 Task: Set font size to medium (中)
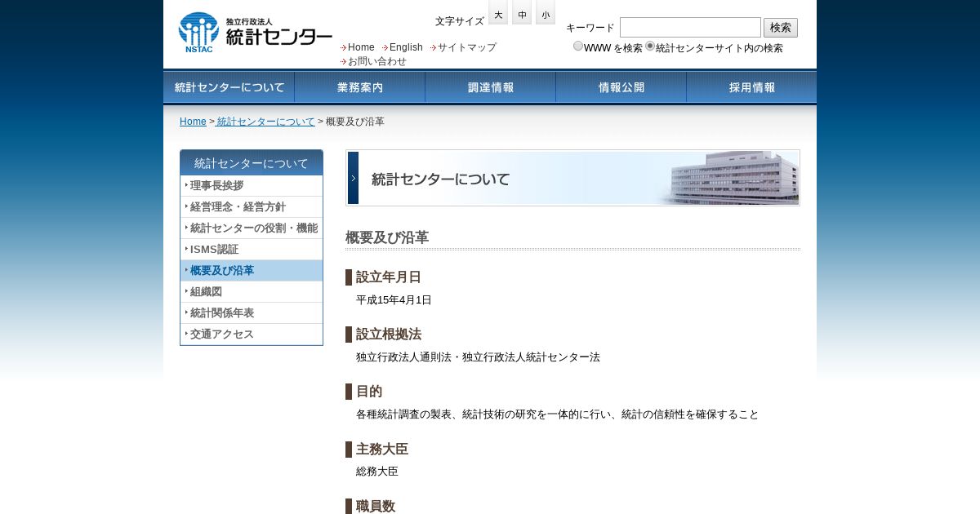[x=522, y=13]
